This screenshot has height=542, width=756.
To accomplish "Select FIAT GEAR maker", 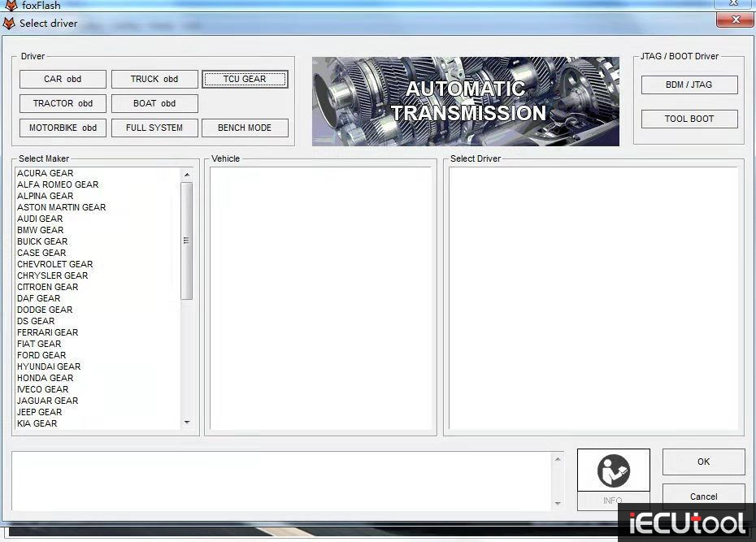I will 39,344.
